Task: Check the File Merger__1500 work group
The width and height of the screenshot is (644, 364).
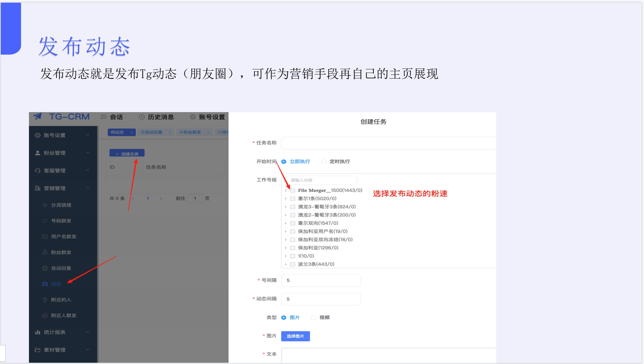Action: point(292,190)
